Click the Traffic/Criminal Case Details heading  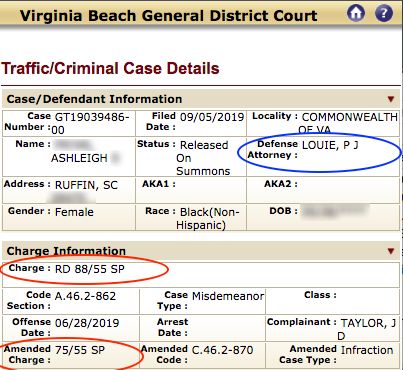110,68
